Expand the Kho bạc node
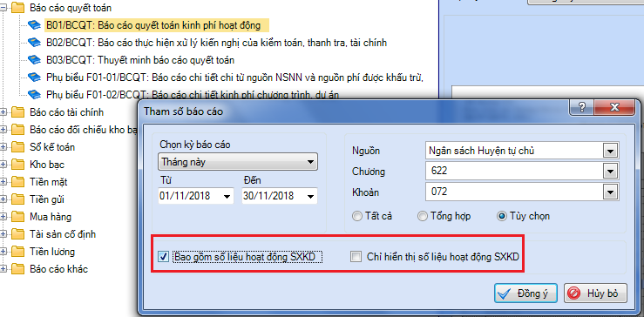The height and width of the screenshot is (317, 644). tap(3, 165)
